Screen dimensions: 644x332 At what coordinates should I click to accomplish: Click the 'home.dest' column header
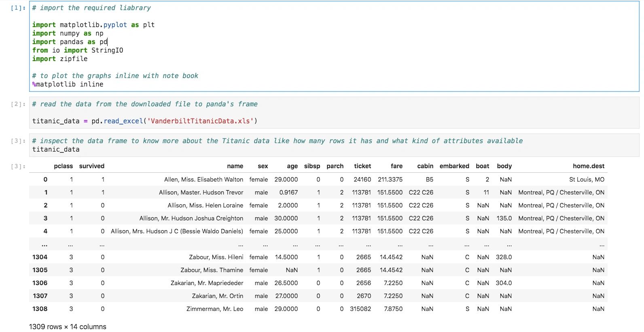pos(588,166)
